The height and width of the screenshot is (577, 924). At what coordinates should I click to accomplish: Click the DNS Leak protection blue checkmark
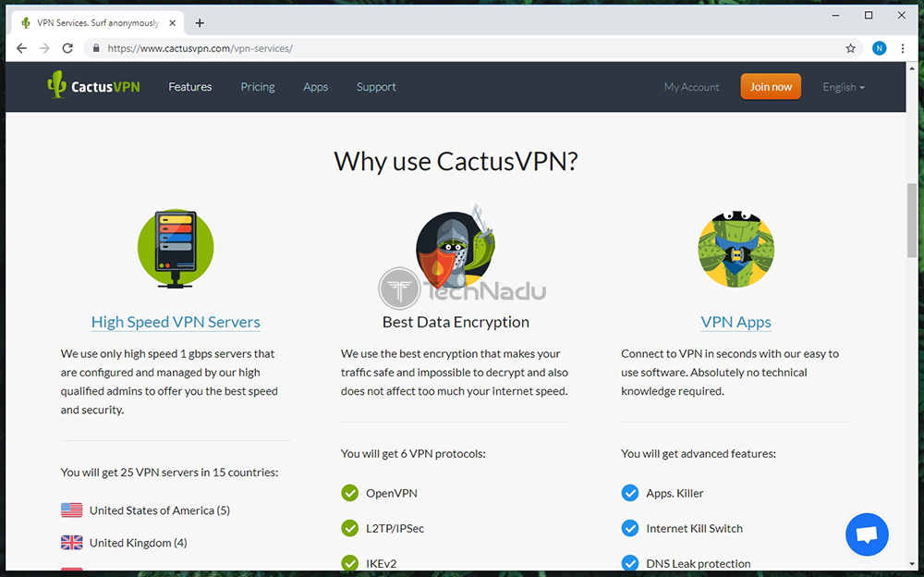630,563
